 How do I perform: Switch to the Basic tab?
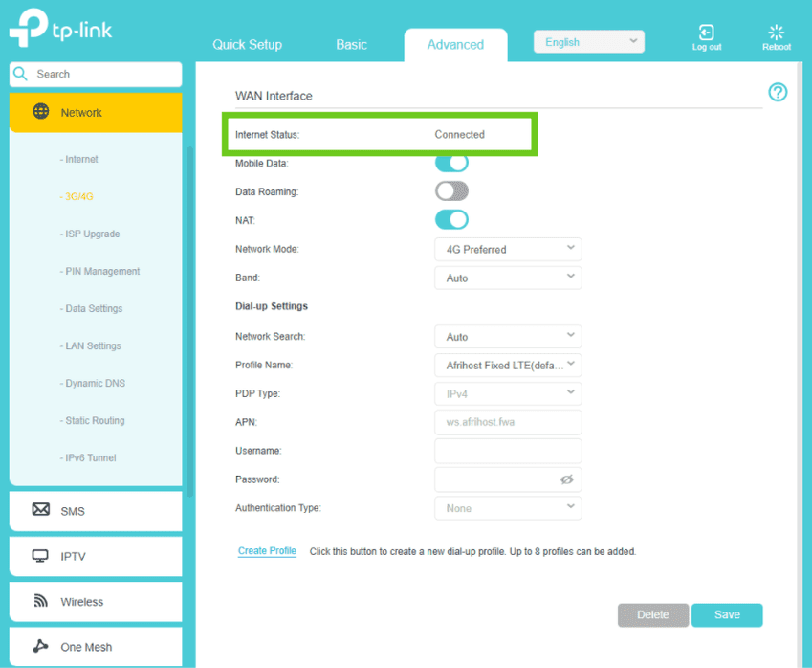coord(351,45)
